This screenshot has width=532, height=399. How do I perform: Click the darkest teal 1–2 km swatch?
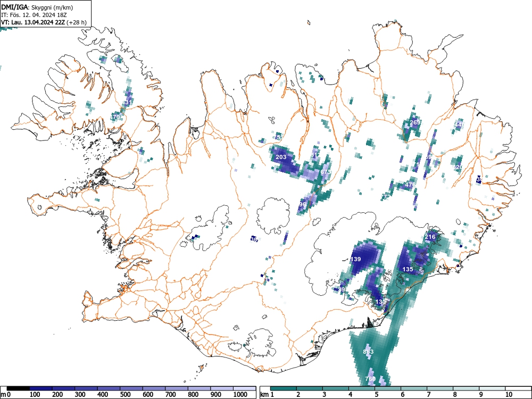284,388
